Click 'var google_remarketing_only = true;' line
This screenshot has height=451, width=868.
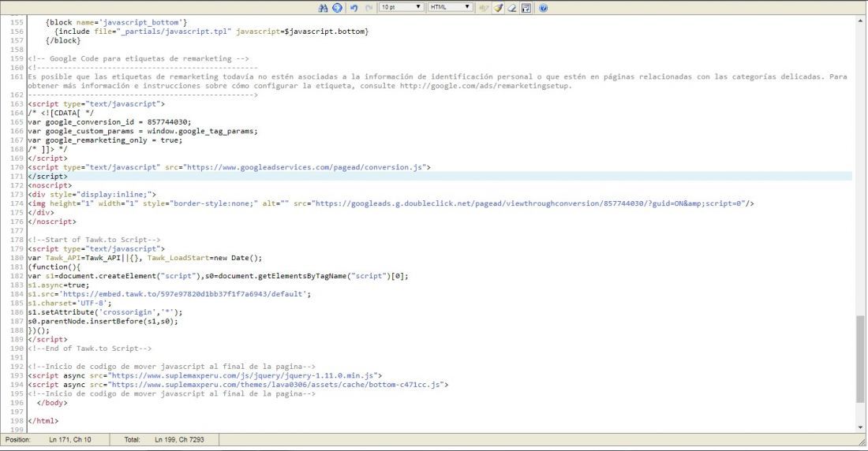click(105, 140)
